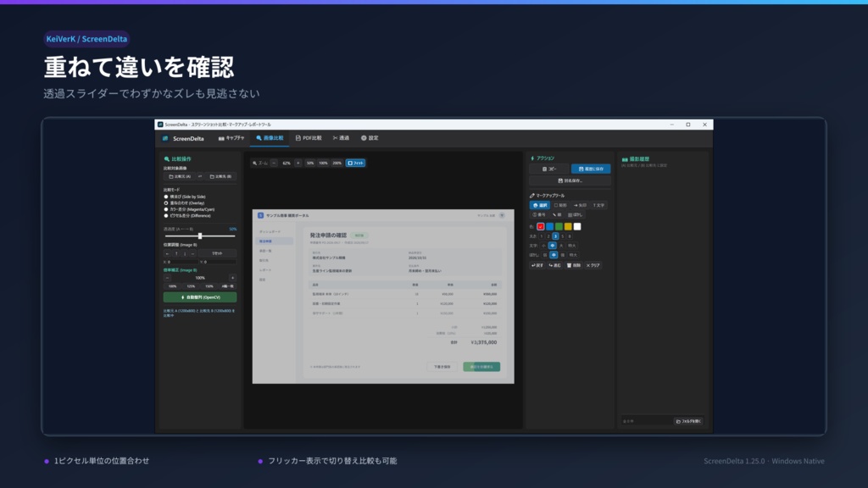This screenshot has width=868, height=488.
Task: Nudge Image B down with arrow
Action: (185, 253)
